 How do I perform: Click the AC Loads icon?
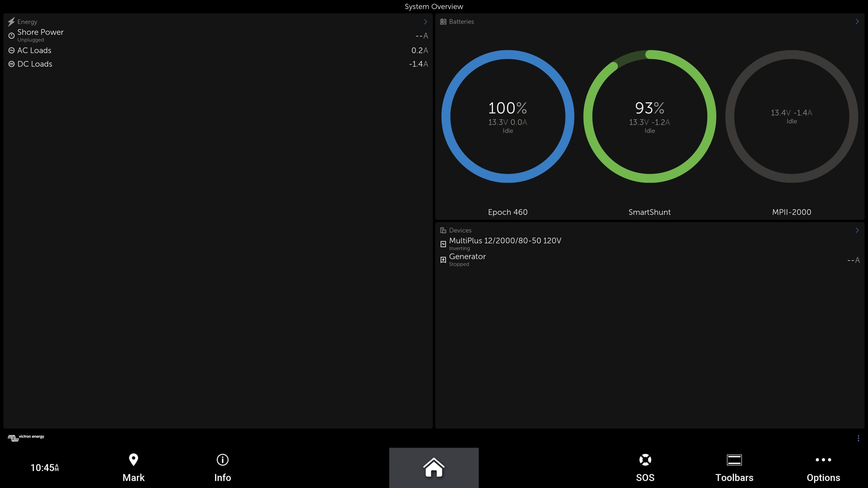point(12,50)
